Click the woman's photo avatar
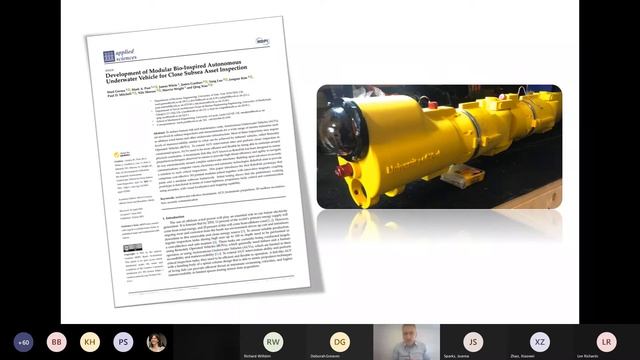 (x=156, y=342)
